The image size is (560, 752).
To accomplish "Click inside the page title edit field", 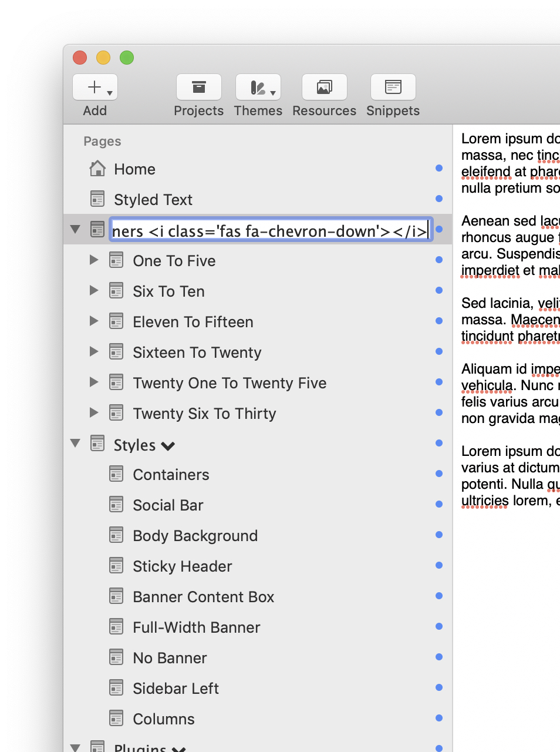I will coord(271,230).
